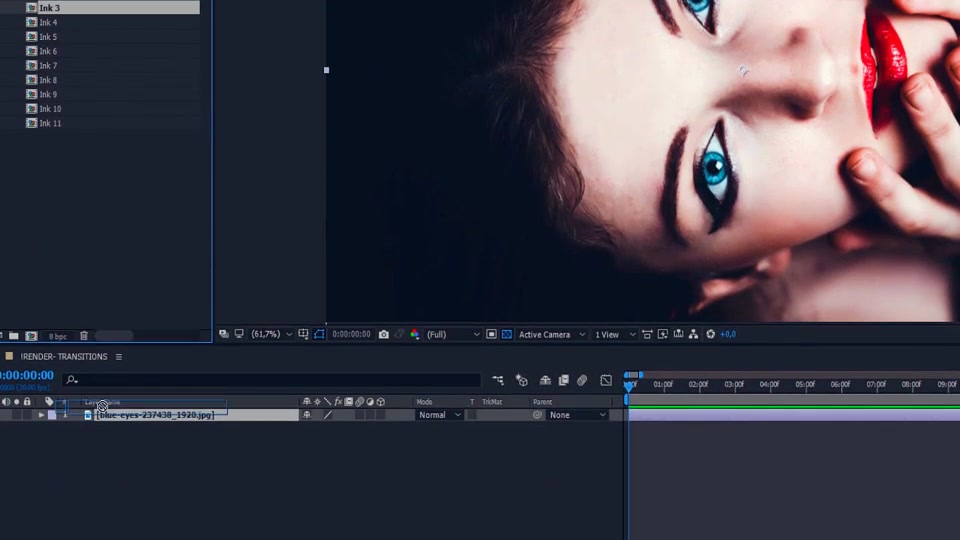Click the Show Snapshot icon
The height and width of the screenshot is (540, 960).
click(x=399, y=334)
